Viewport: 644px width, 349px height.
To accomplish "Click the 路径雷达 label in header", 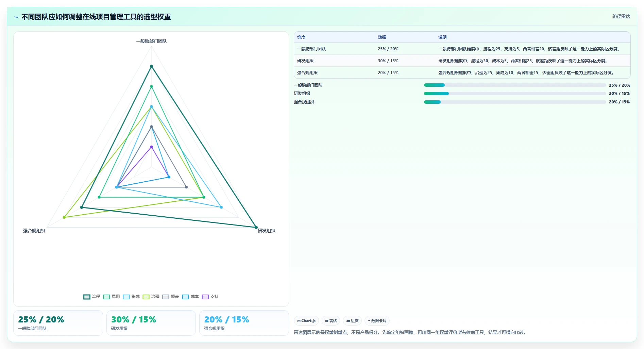I will (x=621, y=16).
